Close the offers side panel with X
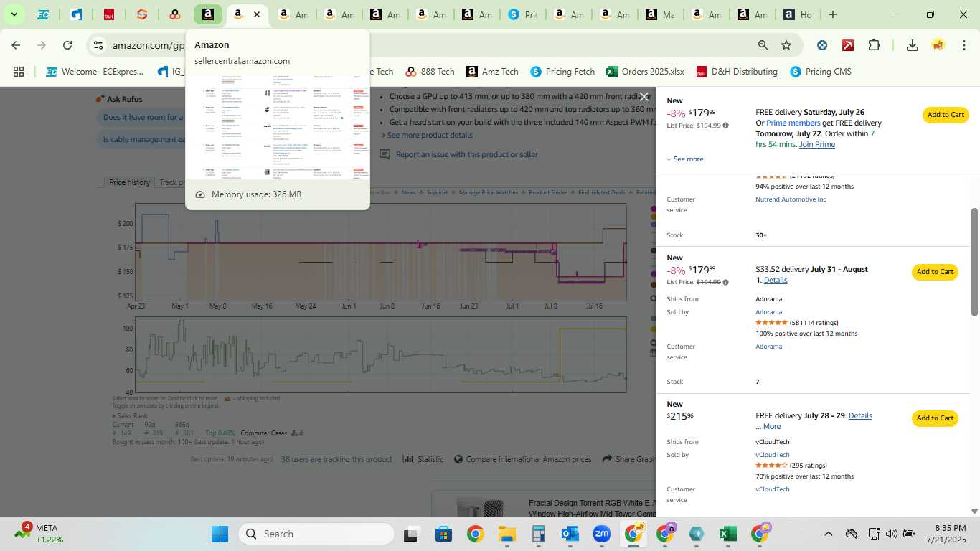 click(644, 97)
